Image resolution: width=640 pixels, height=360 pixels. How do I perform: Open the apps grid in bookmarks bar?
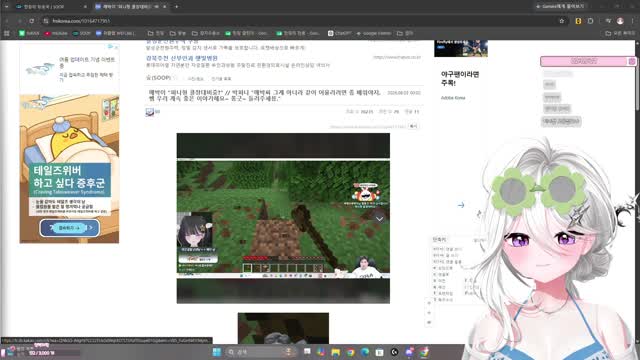point(7,33)
